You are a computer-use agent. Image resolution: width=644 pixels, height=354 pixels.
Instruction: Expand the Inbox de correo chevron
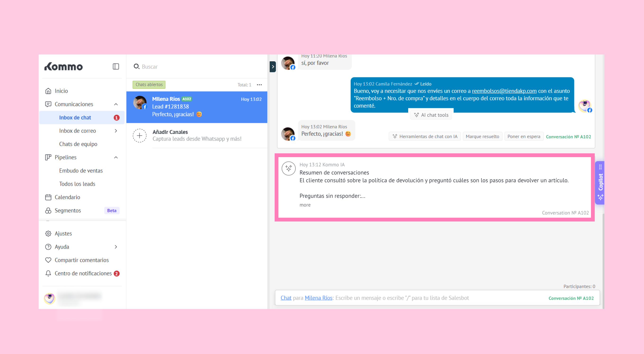116,131
